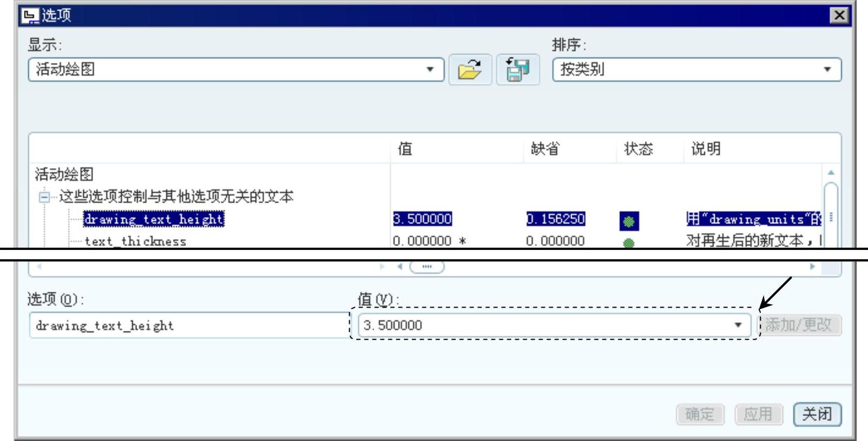This screenshot has height=441, width=868.
Task: Open configuration file folder icon
Action: tap(470, 70)
